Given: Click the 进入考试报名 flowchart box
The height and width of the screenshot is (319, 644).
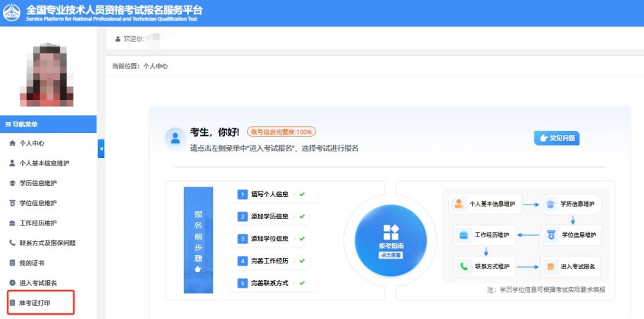Looking at the screenshot, I should pyautogui.click(x=570, y=266).
